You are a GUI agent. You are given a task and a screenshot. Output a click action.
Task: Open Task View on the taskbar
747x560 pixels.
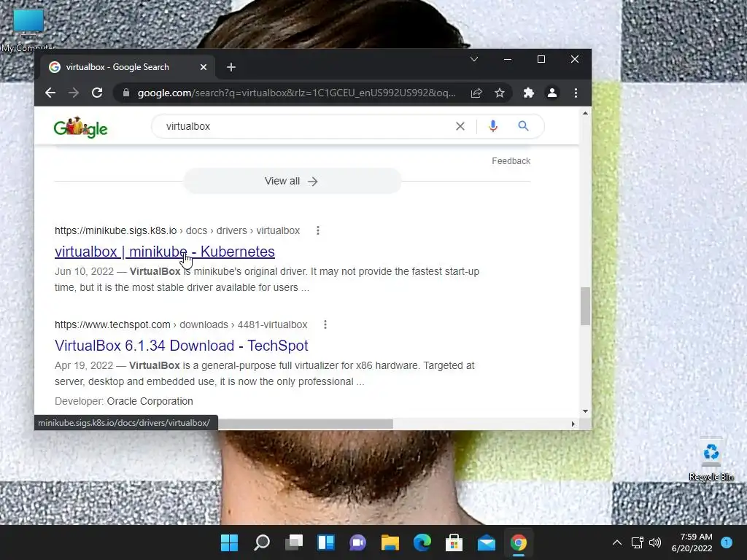[x=294, y=542]
